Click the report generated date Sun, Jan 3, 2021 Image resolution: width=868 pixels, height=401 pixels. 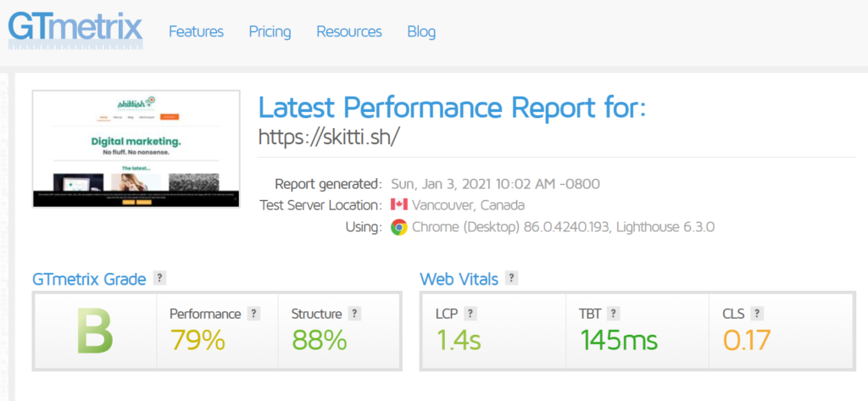495,183
